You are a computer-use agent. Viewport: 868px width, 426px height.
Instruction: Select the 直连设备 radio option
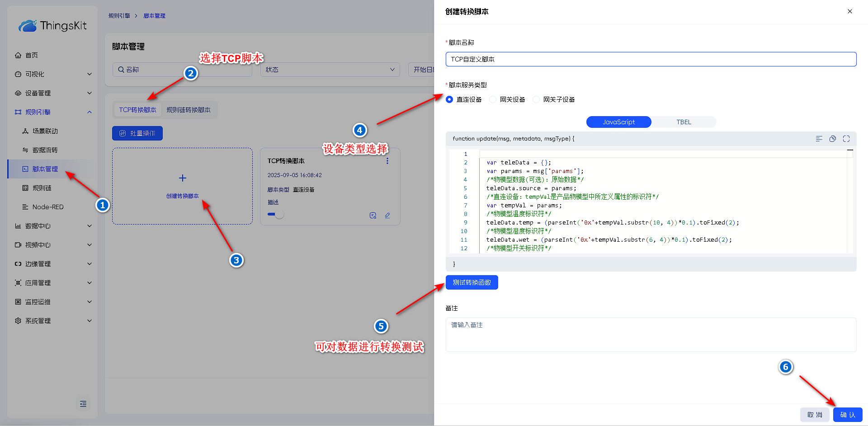449,99
